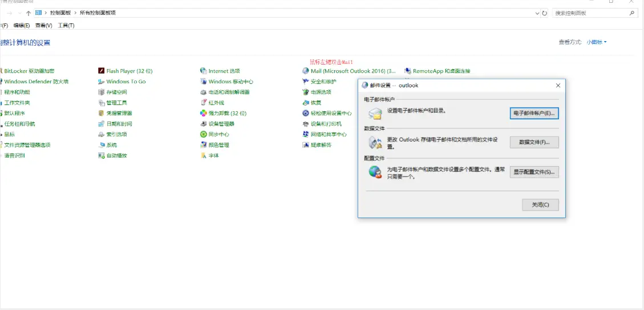The width and height of the screenshot is (644, 310).
Task: Go up one level with up arrow
Action: tap(29, 13)
